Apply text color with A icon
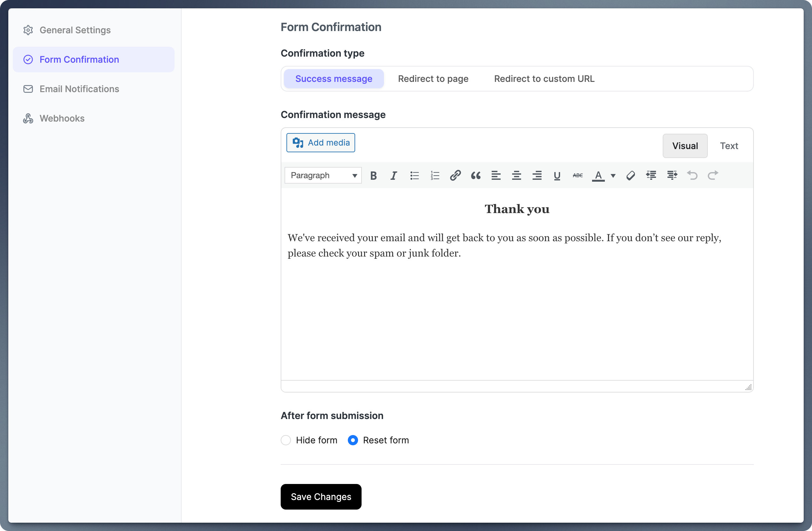This screenshot has height=531, width=812. coord(598,176)
